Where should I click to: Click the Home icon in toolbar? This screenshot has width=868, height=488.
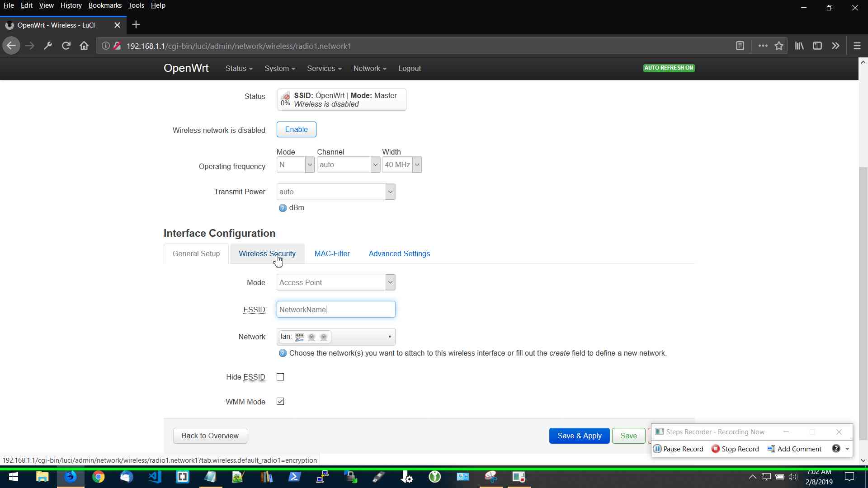84,46
